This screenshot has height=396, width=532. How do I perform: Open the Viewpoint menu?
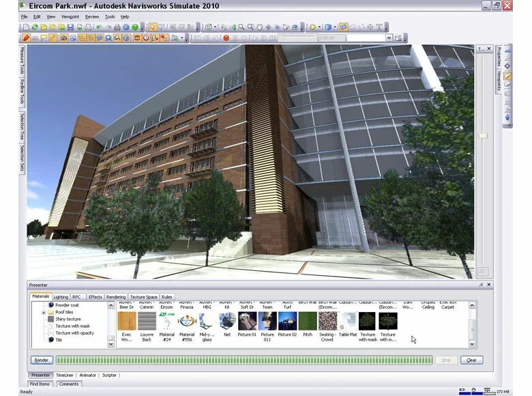(70, 16)
